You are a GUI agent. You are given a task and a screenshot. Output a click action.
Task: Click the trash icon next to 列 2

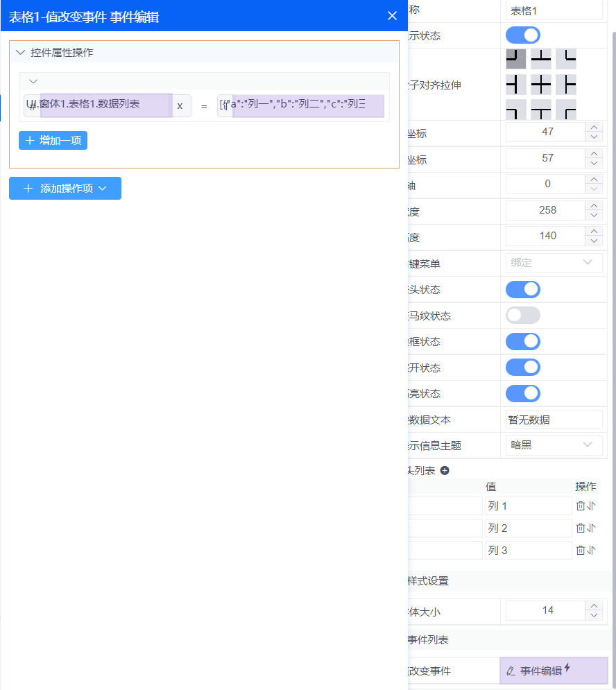coord(581,528)
